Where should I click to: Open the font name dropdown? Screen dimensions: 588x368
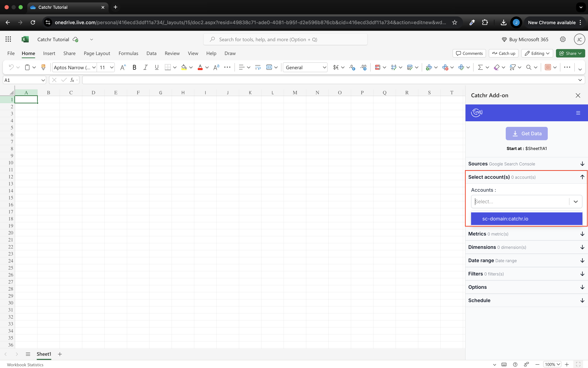pos(94,67)
